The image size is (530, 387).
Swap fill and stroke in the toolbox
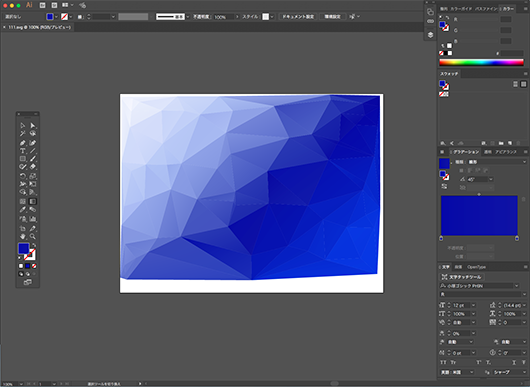coord(34,245)
